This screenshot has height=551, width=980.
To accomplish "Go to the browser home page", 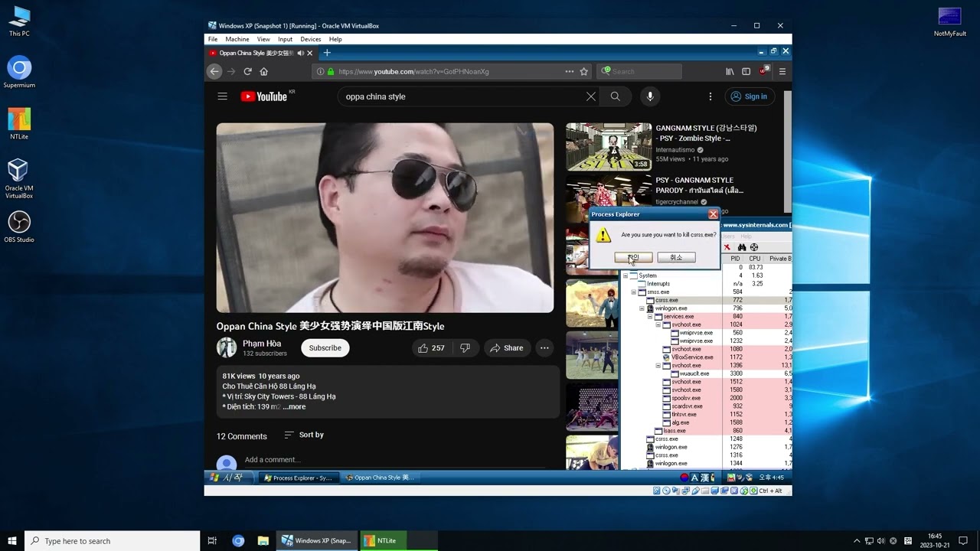I will coord(264,71).
